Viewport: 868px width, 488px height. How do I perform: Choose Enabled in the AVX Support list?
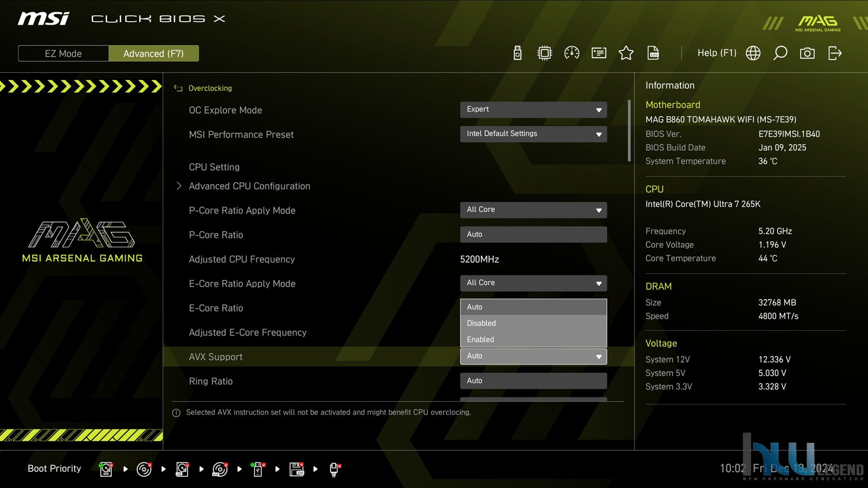pyautogui.click(x=534, y=339)
